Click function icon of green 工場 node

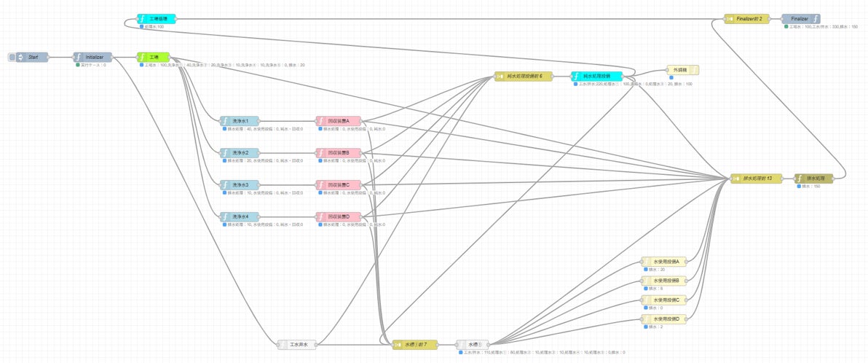pos(142,57)
